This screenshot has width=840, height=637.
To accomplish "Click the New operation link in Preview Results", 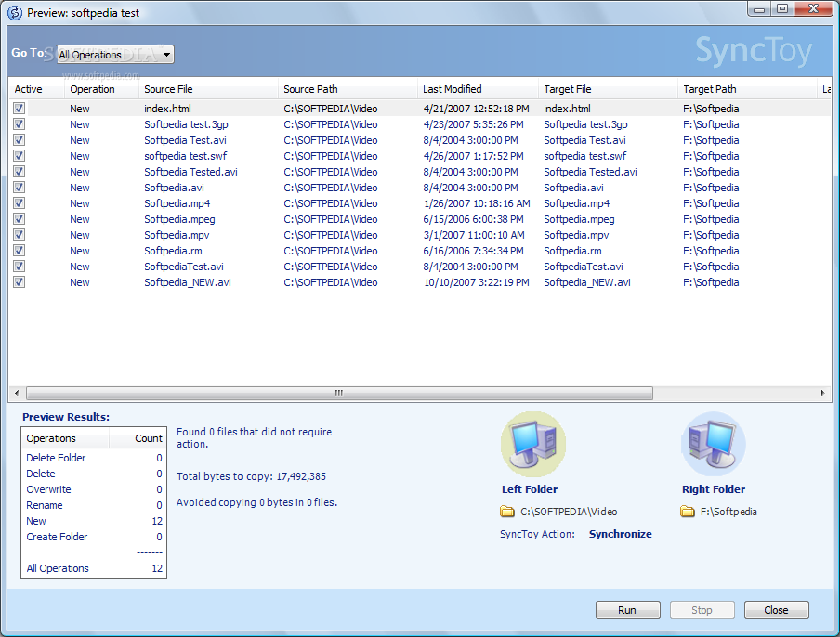I will 36,521.
